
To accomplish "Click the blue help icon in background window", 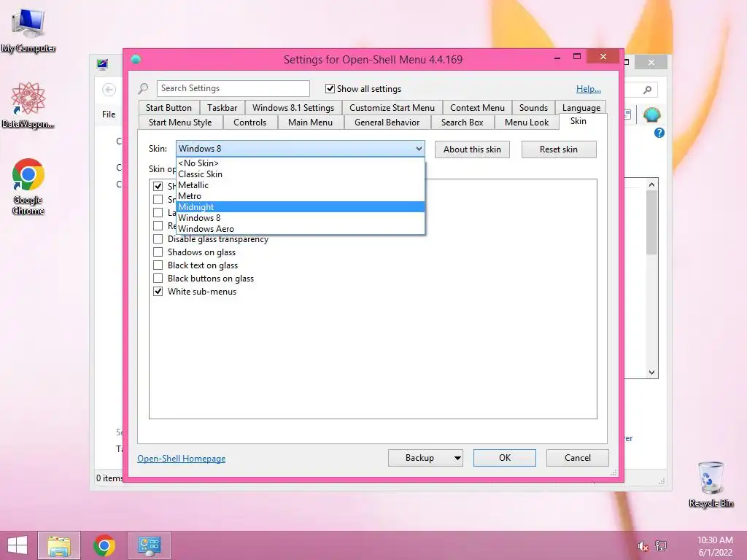I will coord(659,133).
